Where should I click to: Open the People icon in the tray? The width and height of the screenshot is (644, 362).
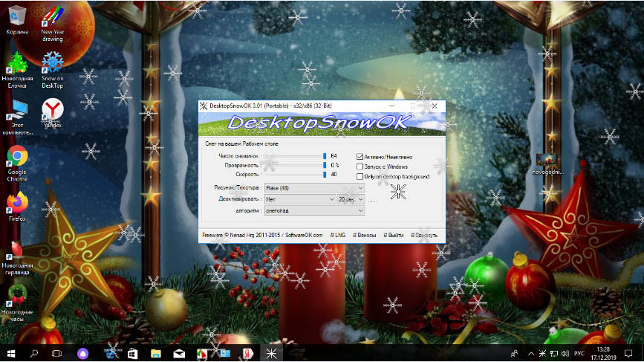pos(514,353)
